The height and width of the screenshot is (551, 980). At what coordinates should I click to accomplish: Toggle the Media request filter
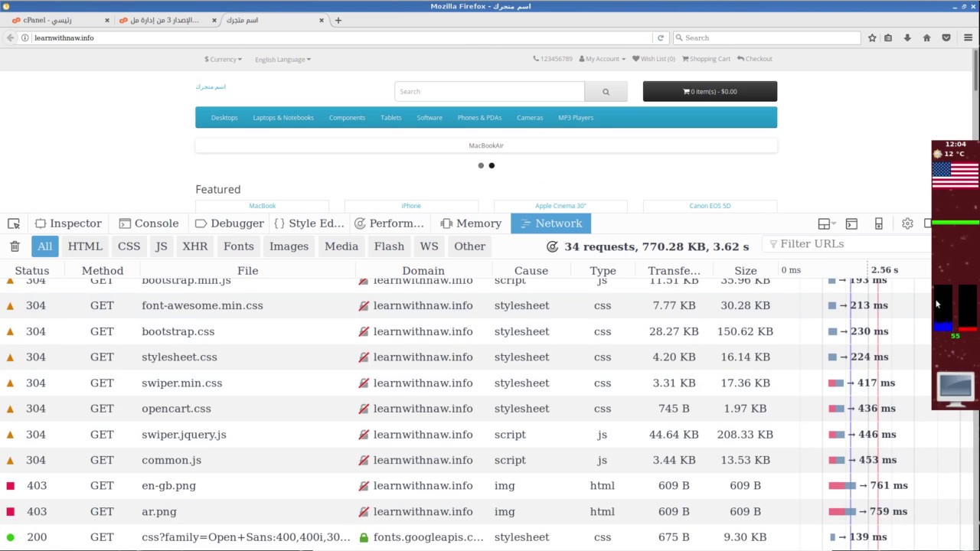[341, 246]
